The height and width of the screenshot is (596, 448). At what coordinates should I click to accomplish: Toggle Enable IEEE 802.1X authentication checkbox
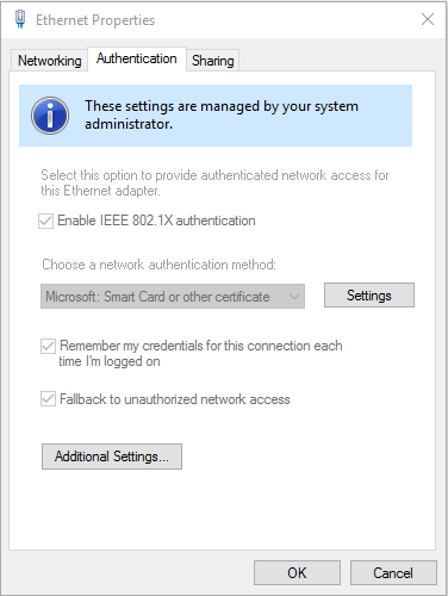click(x=46, y=221)
